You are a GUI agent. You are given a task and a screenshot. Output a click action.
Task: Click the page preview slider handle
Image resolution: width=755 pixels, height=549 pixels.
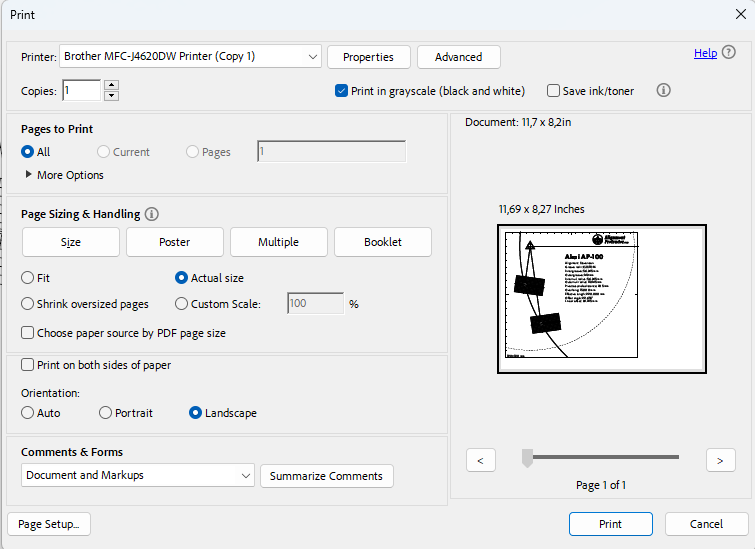tap(527, 458)
